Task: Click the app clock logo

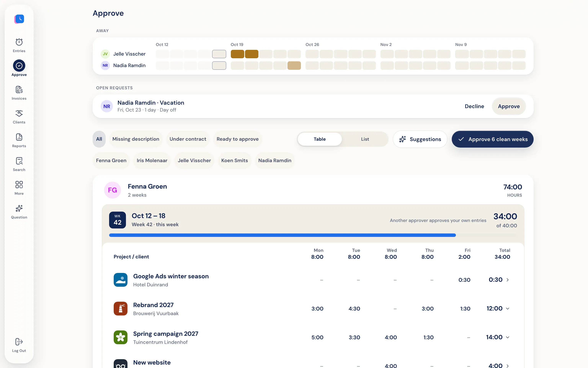Action: pyautogui.click(x=19, y=19)
